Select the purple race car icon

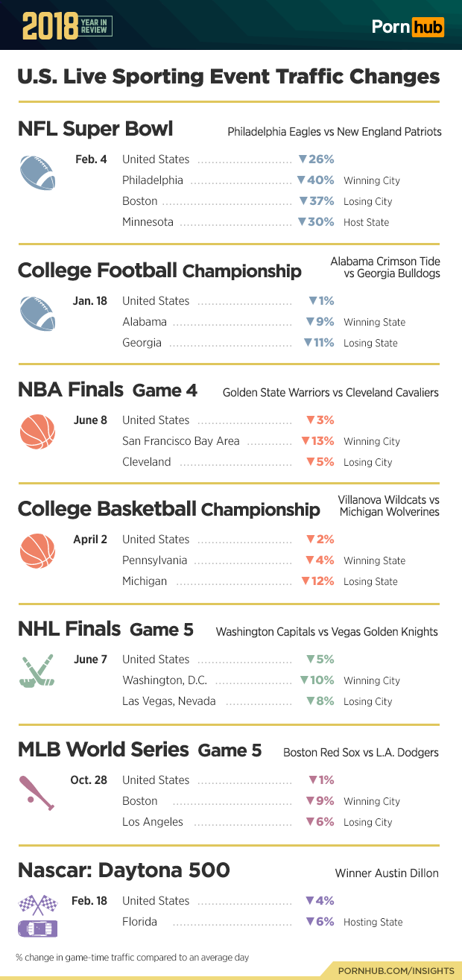[37, 929]
